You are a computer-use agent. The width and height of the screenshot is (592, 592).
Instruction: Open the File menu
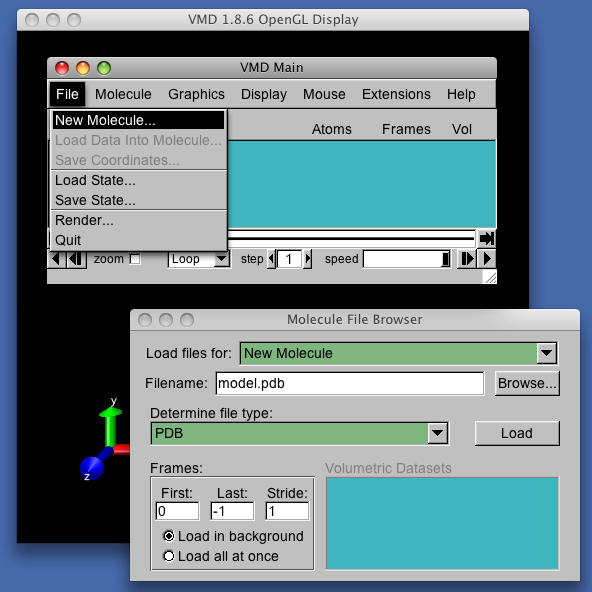67,94
